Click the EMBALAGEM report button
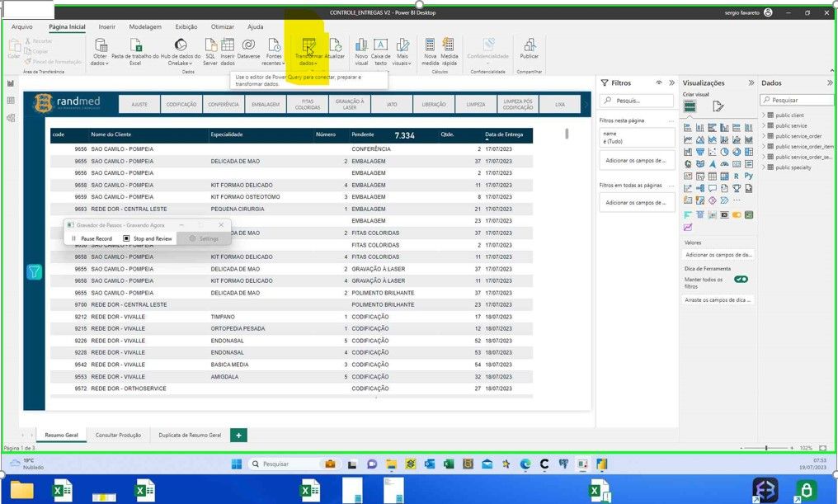This screenshot has width=838, height=504. 266,104
